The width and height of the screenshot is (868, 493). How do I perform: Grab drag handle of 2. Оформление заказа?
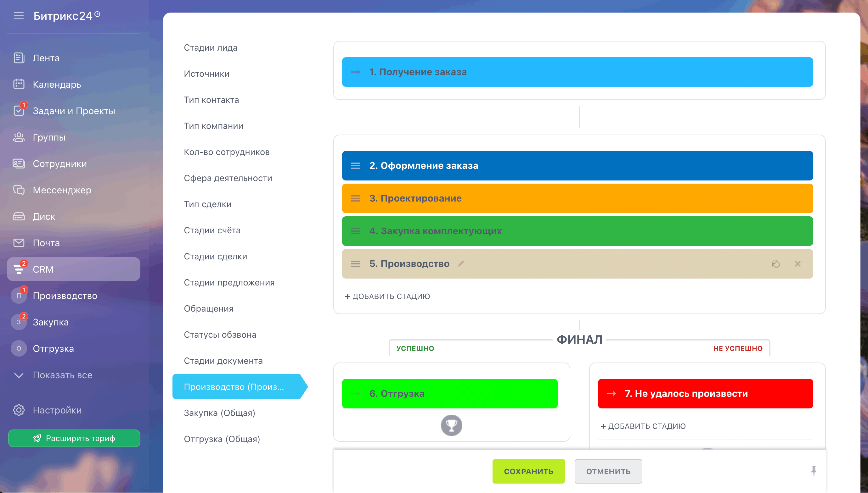pos(355,166)
